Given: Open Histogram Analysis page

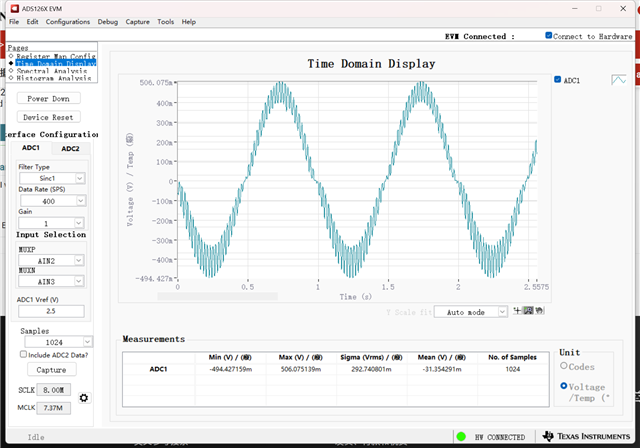Looking at the screenshot, I should (54, 78).
